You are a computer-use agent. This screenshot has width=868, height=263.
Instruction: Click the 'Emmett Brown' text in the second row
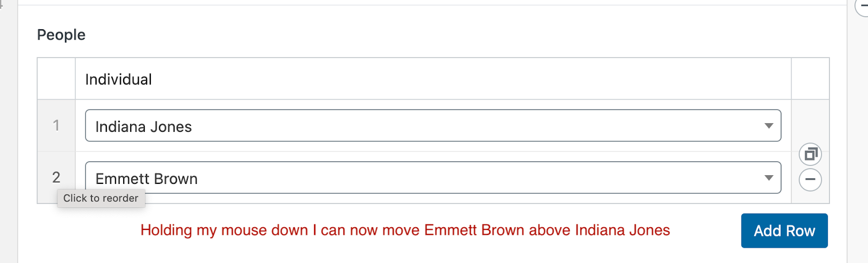point(146,179)
